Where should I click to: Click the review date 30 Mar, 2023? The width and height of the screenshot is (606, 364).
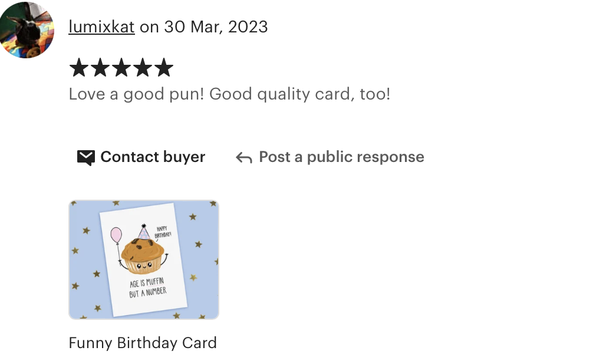click(216, 27)
